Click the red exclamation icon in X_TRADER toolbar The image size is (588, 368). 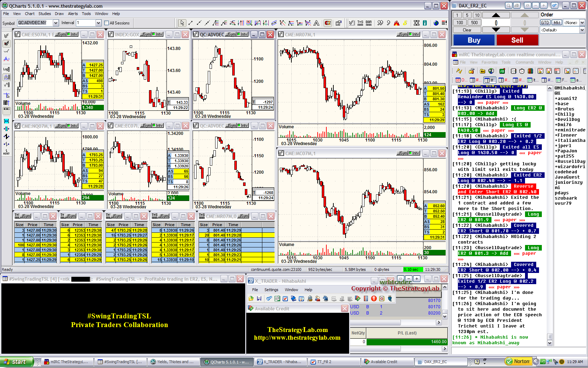tap(374, 298)
